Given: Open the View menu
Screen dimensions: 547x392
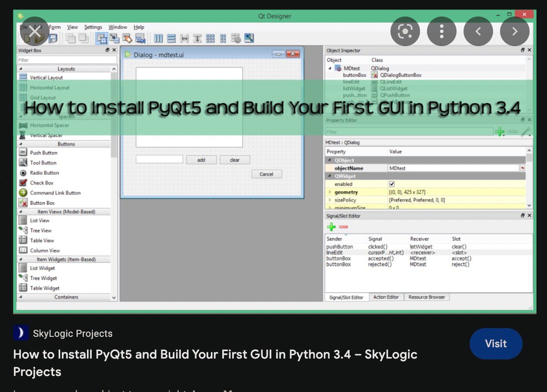Looking at the screenshot, I should (x=72, y=27).
